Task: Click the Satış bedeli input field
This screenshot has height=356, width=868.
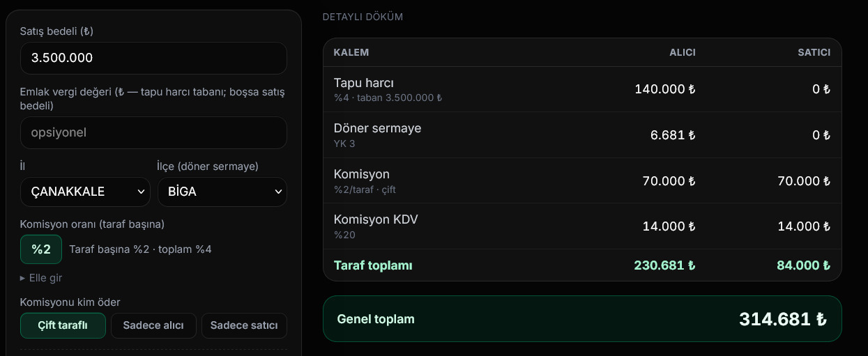Action: click(153, 58)
